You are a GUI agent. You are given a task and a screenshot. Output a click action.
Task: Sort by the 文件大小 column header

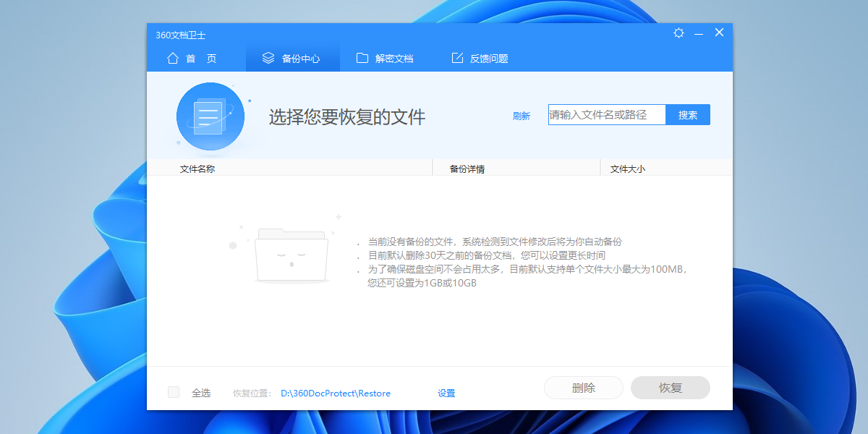coord(628,169)
